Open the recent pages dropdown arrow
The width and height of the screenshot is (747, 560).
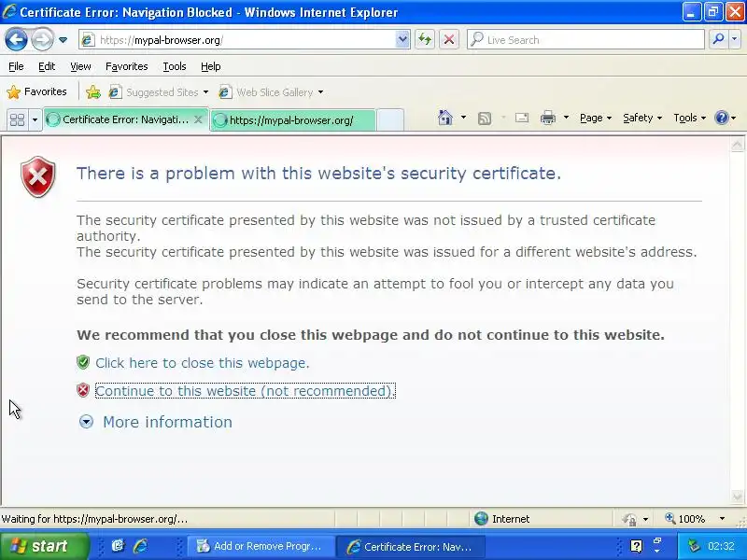pyautogui.click(x=63, y=40)
